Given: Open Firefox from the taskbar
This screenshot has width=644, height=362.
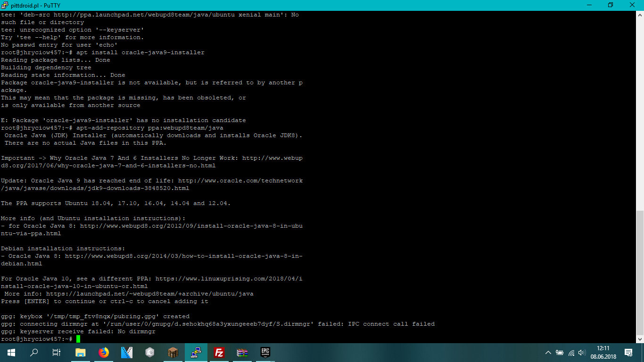Looking at the screenshot, I should 104,353.
